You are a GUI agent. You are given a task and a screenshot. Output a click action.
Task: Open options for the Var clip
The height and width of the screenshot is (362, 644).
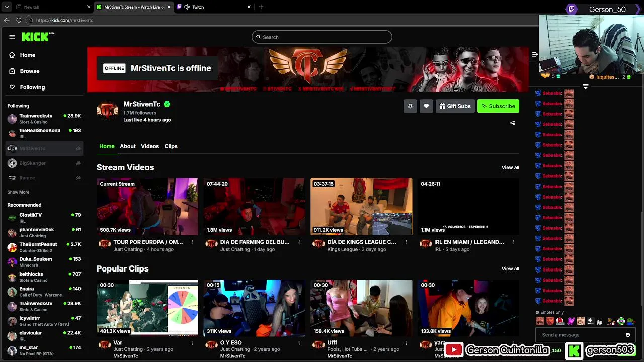point(192,343)
